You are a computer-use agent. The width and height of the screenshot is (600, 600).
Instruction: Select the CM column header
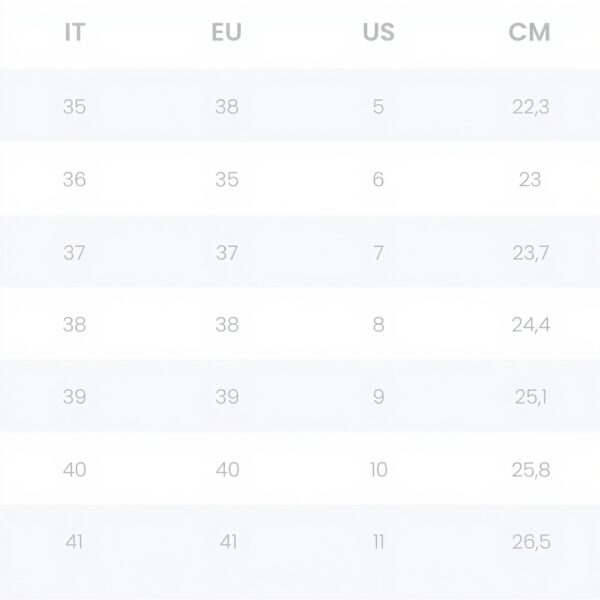[x=530, y=32]
